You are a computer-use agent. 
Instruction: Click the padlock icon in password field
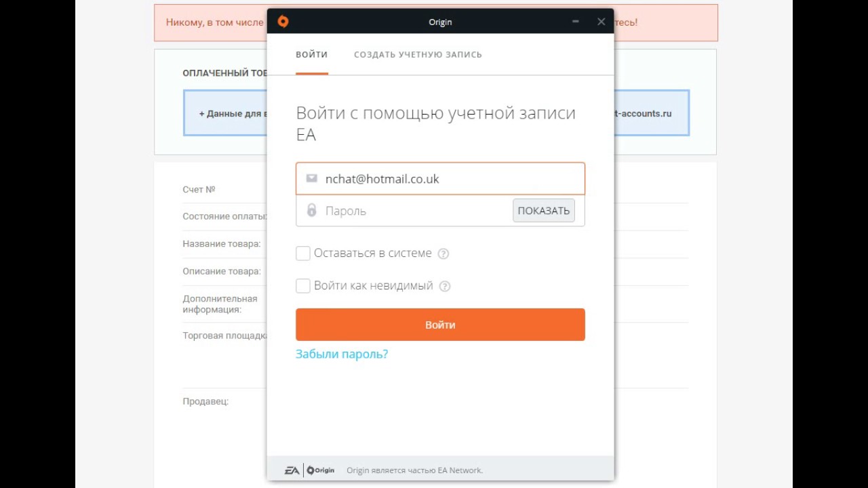(x=311, y=210)
